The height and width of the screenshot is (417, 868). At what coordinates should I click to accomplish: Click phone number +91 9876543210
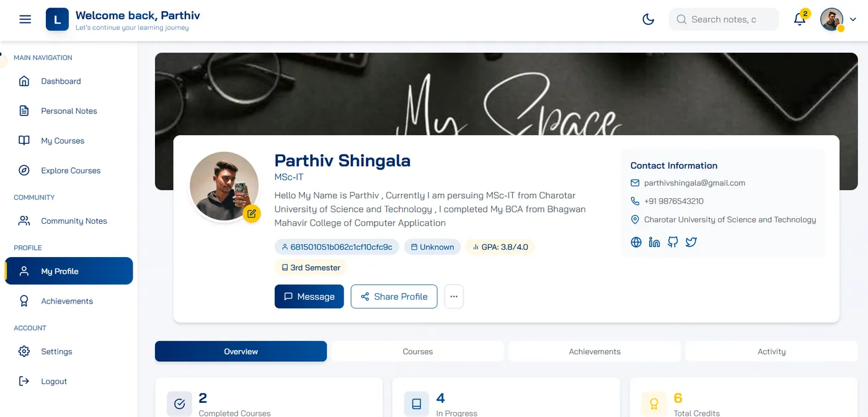pos(674,201)
